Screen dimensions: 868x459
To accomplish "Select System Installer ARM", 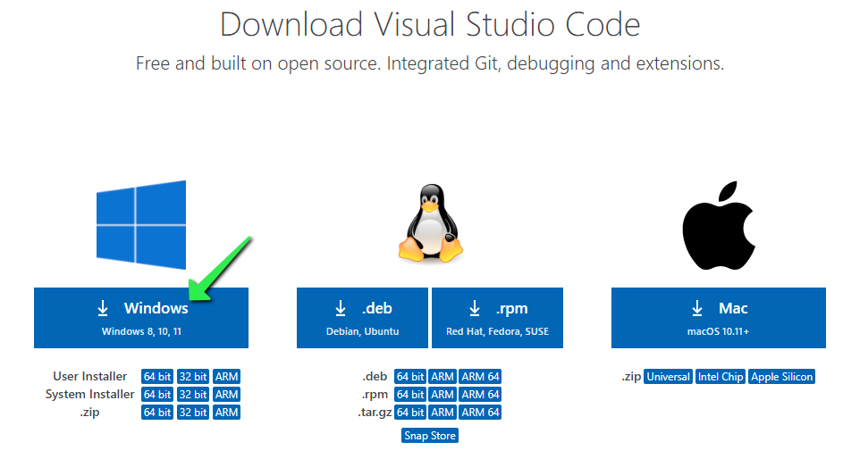I will (226, 395).
